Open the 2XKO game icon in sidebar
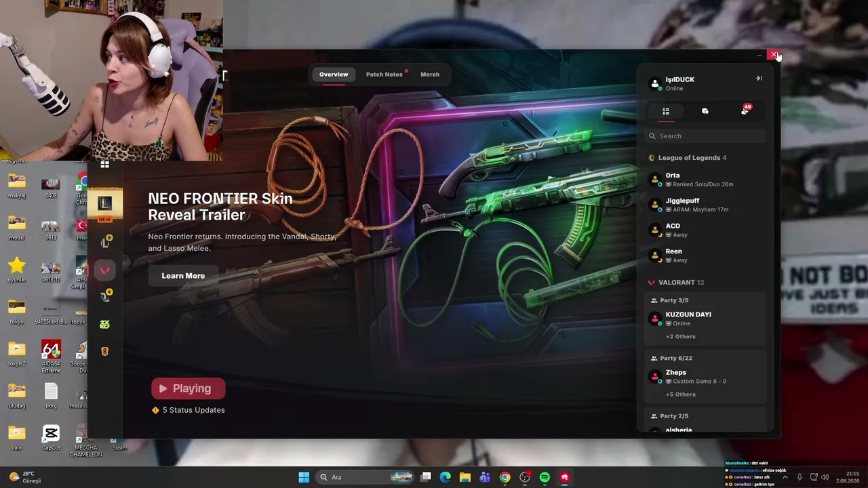 pyautogui.click(x=104, y=325)
